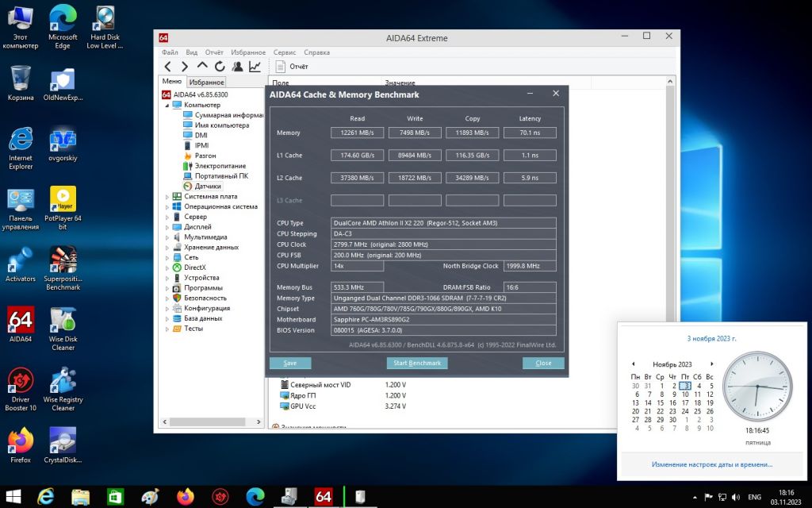The height and width of the screenshot is (508, 812).
Task: Open CrystalDisk desktop shortcut
Action: pos(63,445)
